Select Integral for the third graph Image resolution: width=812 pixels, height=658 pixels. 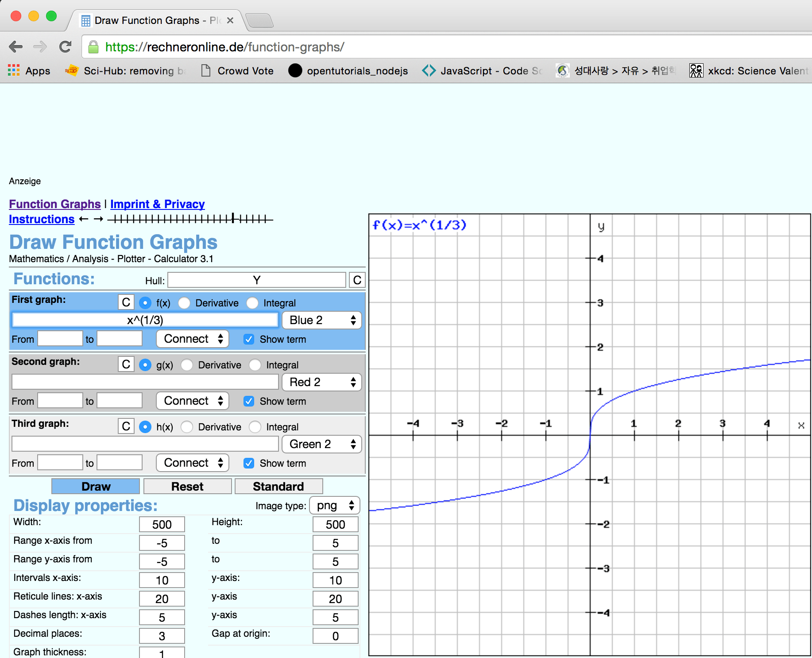coord(255,427)
